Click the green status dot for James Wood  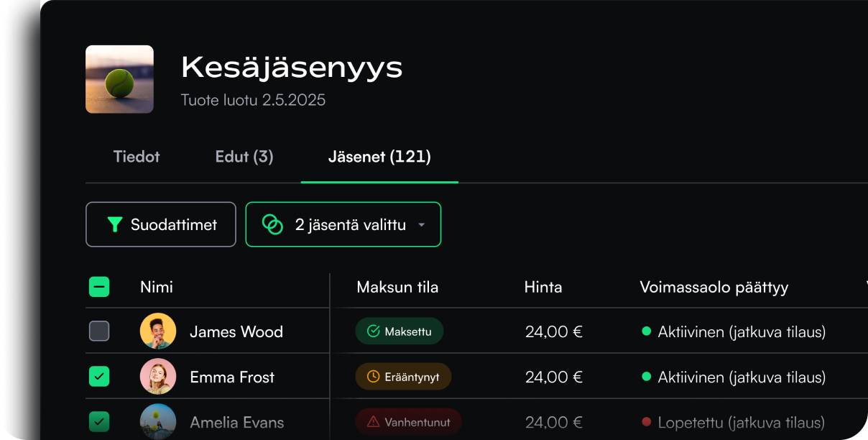click(646, 331)
